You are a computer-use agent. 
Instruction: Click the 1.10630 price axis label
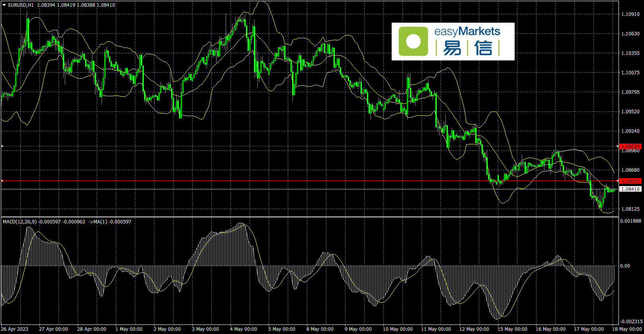630,34
